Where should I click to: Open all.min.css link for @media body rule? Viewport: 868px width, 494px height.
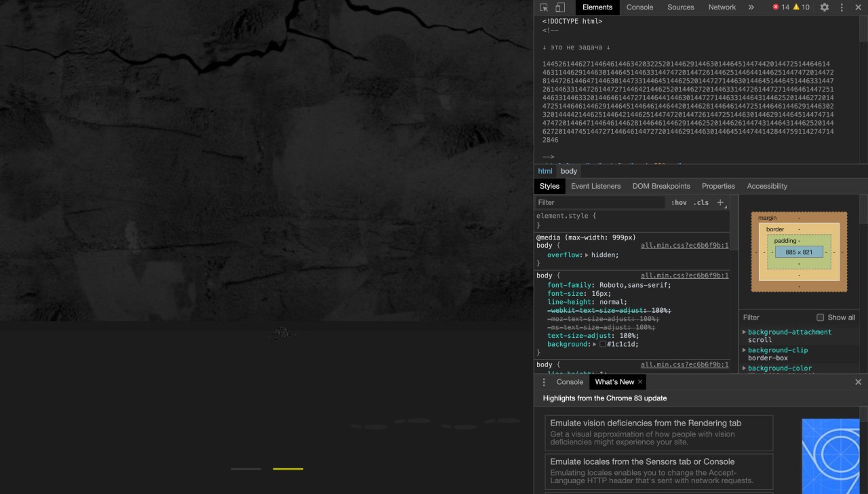(684, 246)
